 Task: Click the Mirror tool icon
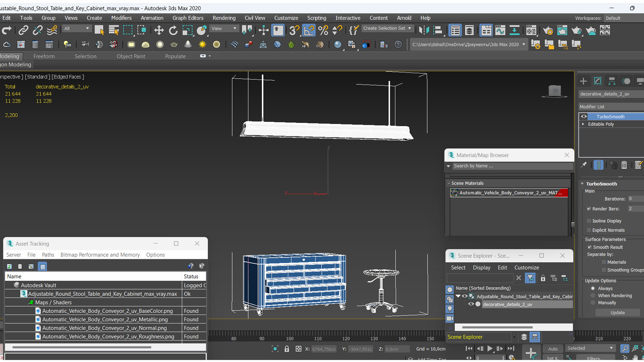[x=424, y=31]
